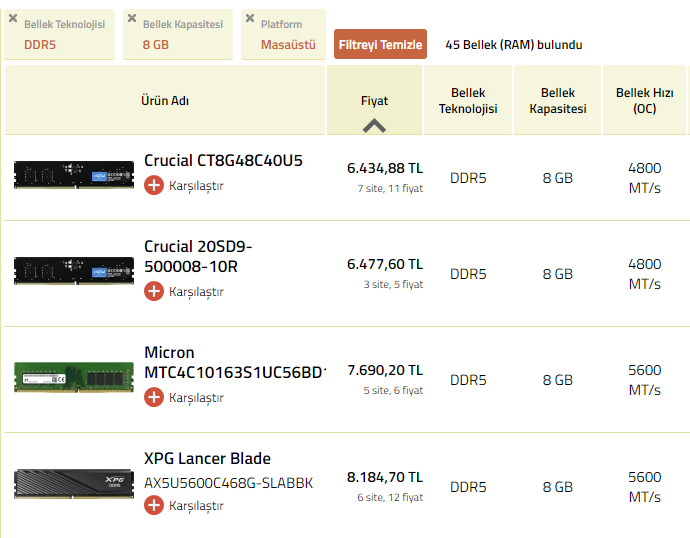Image resolution: width=690 pixels, height=538 pixels.
Task: Click '7 site, 11 fiyat' text
Action: 390,188
